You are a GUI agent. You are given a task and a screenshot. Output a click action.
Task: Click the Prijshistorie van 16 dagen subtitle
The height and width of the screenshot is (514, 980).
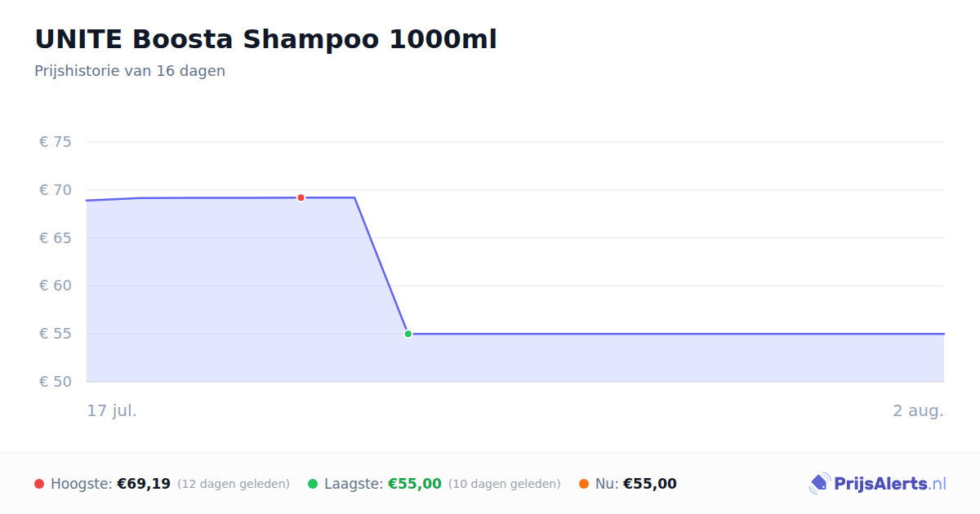point(130,71)
